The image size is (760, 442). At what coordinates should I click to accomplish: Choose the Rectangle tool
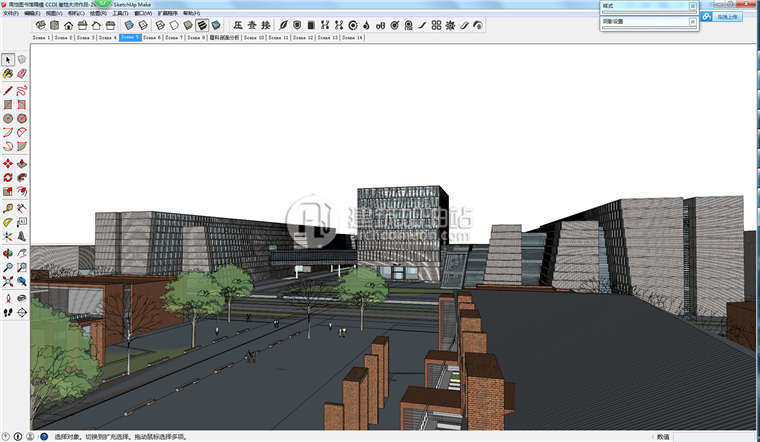(8, 105)
